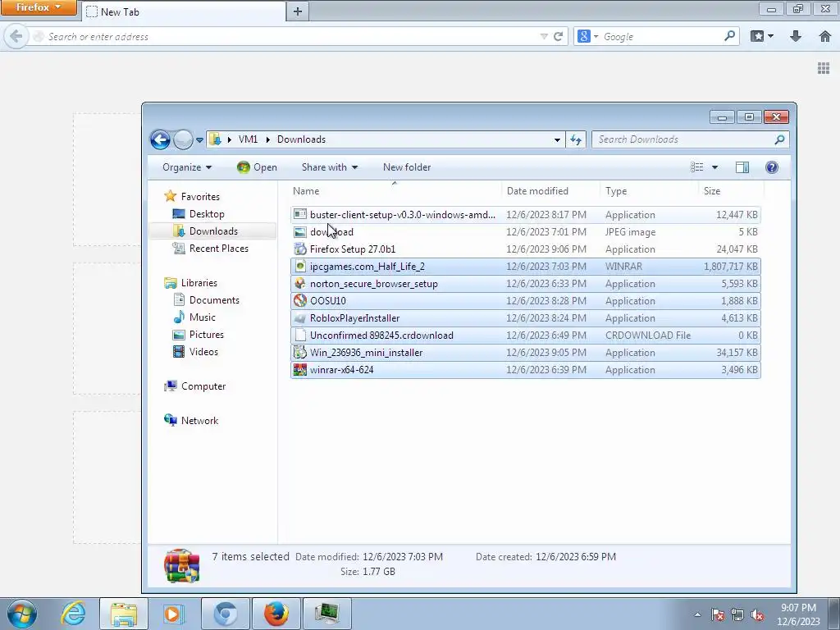Select the New Tab tab in Firefox
This screenshot has width=840, height=630.
tap(182, 11)
